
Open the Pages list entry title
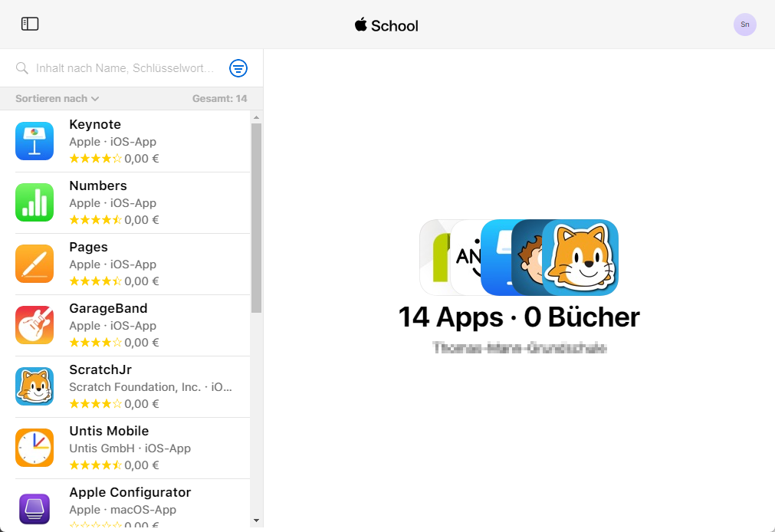[x=88, y=247]
